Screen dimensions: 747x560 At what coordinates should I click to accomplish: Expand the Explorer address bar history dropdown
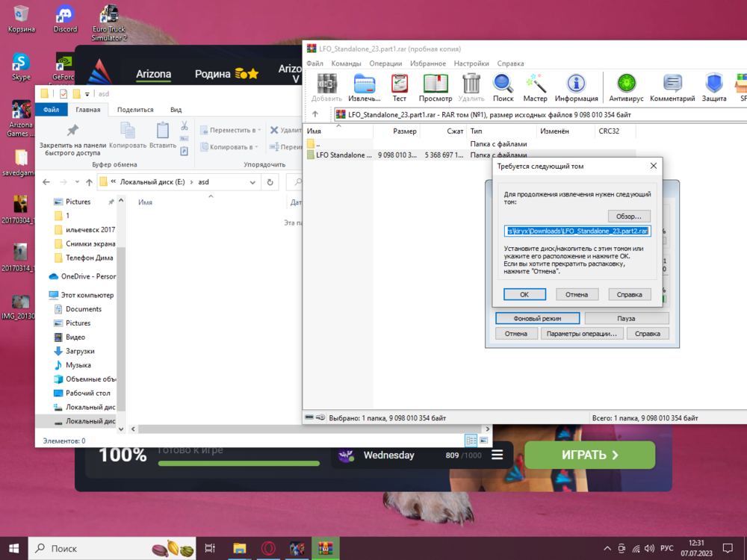pos(252,182)
